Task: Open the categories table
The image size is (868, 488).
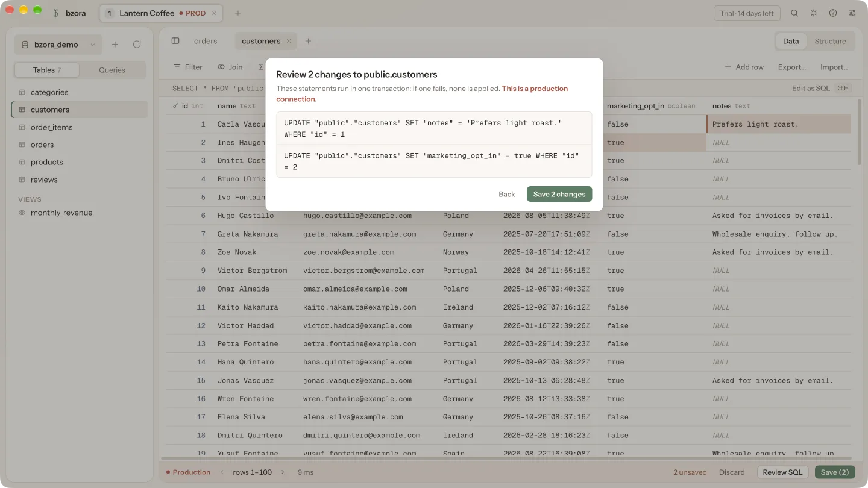Action: (80, 92)
